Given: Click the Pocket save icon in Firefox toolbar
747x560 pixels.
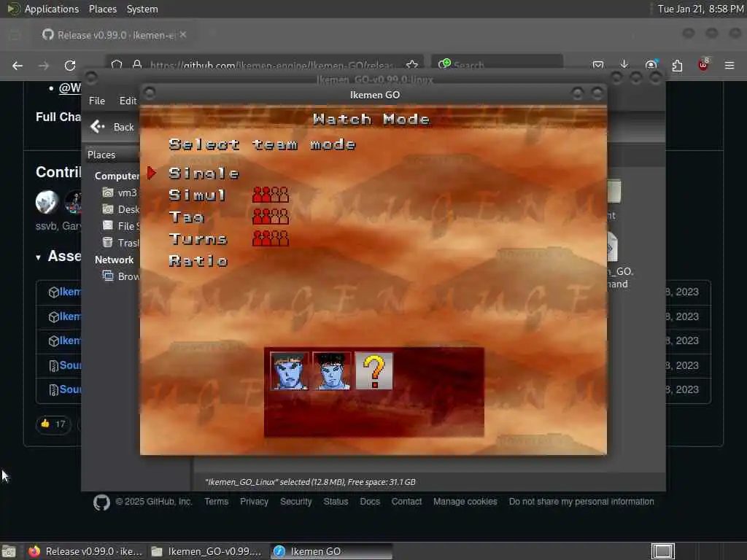Looking at the screenshot, I should tap(598, 65).
